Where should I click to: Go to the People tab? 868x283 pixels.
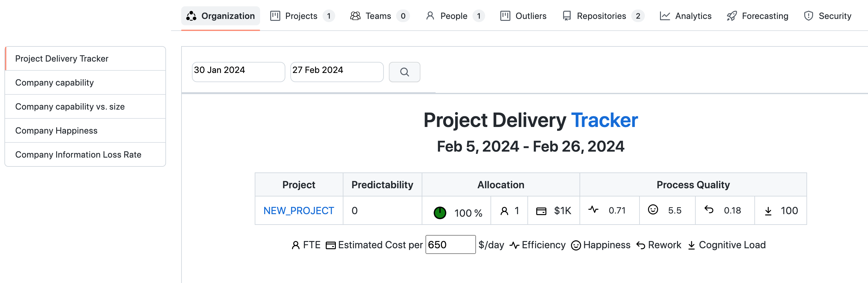tap(455, 16)
